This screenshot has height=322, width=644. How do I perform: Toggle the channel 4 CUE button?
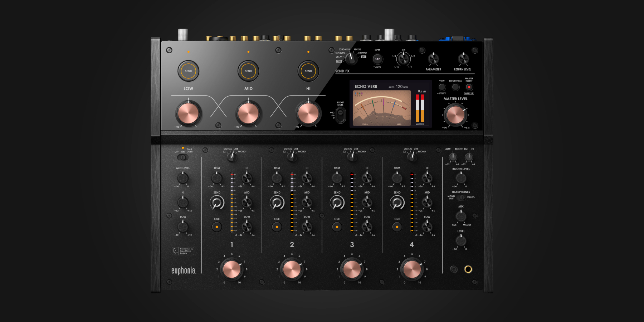[397, 227]
